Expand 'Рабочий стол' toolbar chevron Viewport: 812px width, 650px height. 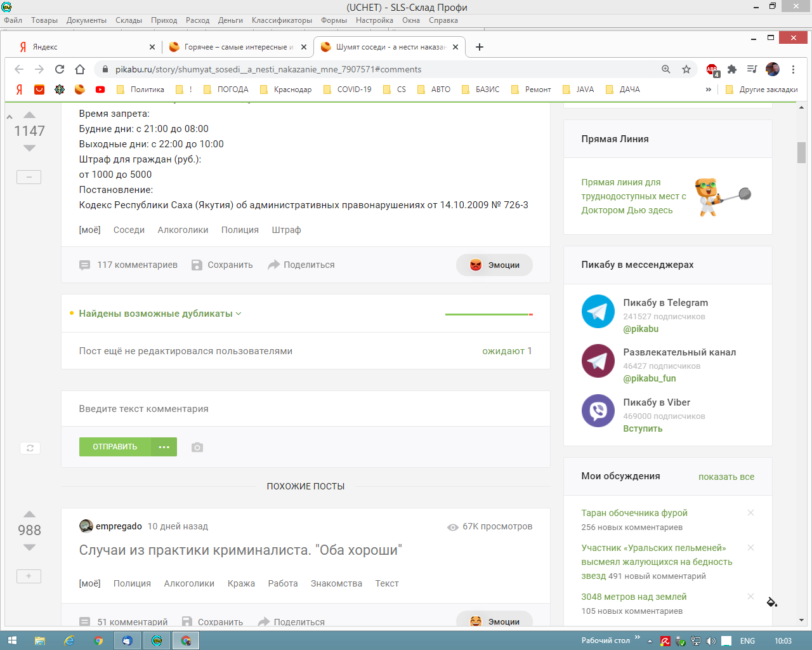click(637, 638)
